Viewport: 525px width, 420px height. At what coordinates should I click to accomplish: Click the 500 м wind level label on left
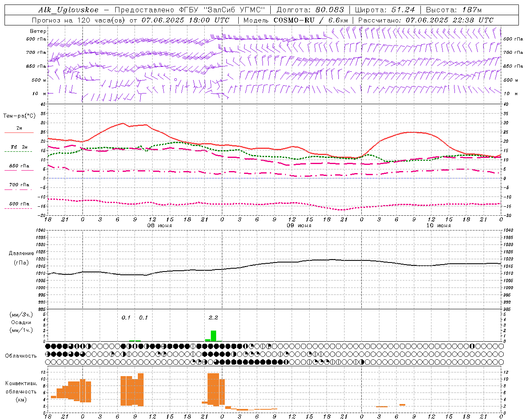[39, 80]
